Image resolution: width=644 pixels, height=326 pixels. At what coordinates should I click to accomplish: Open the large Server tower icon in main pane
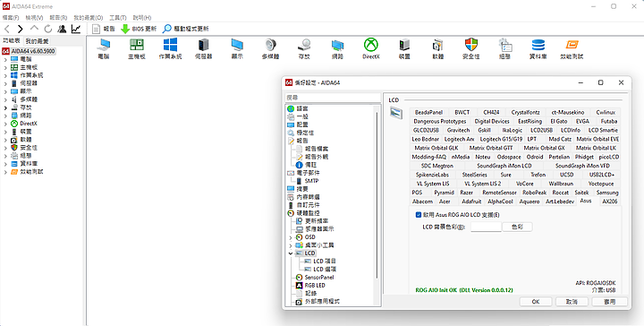click(203, 45)
